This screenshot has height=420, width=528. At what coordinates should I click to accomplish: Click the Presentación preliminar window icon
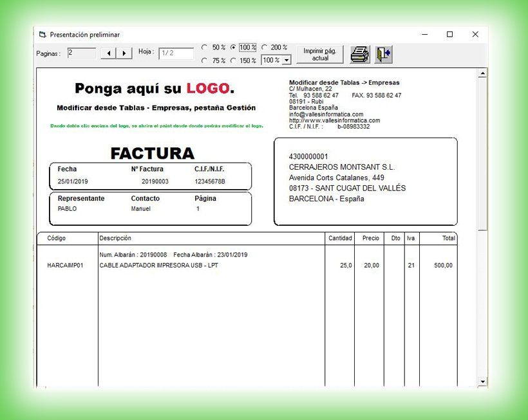coord(42,34)
